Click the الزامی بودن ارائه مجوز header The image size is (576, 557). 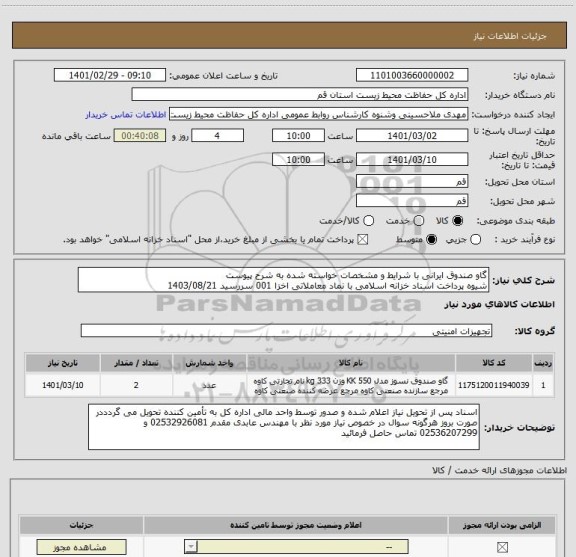[502, 525]
